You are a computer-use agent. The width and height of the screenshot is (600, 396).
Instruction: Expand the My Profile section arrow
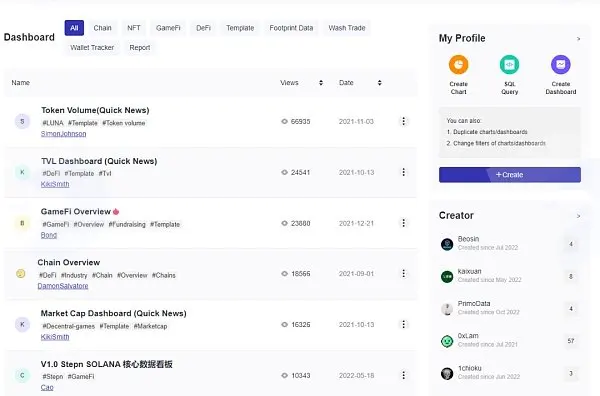[578, 39]
